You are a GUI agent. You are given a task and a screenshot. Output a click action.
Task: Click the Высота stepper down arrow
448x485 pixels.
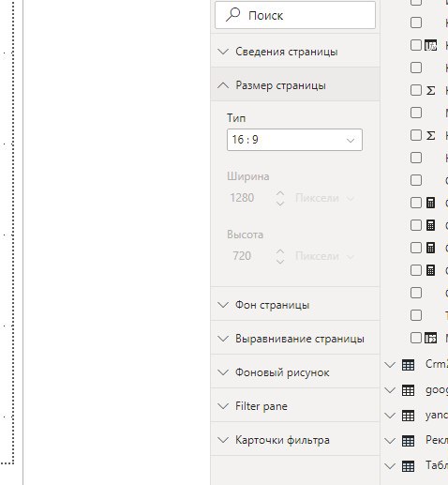(280, 262)
